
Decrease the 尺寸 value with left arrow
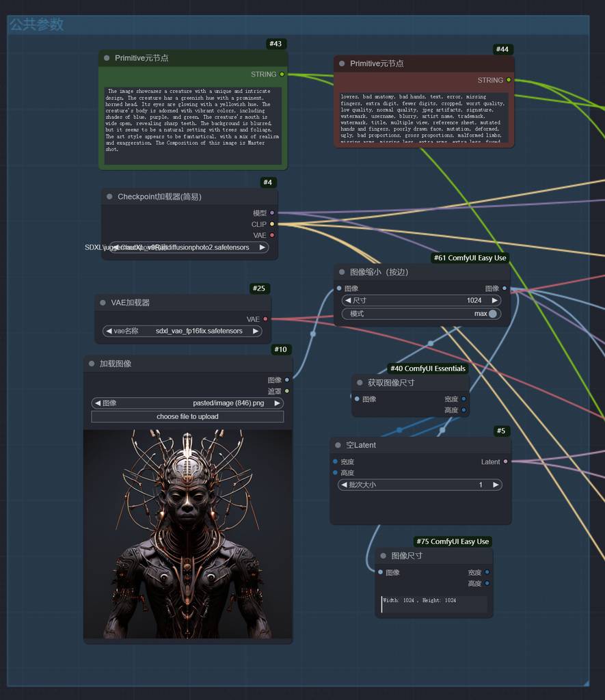(x=347, y=300)
